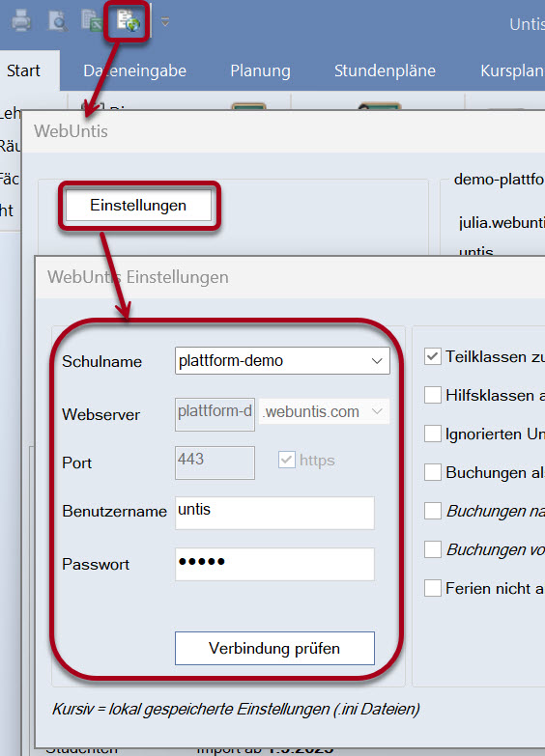This screenshot has height=756, width=545.
Task: Click the Einstellungen button in WebUntis dialog
Action: coord(138,206)
